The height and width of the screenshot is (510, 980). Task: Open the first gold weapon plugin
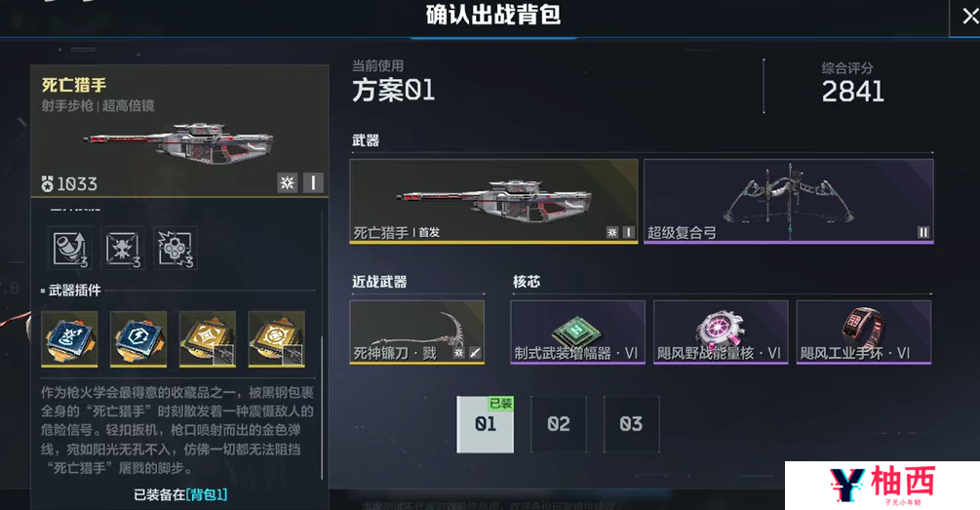(208, 338)
